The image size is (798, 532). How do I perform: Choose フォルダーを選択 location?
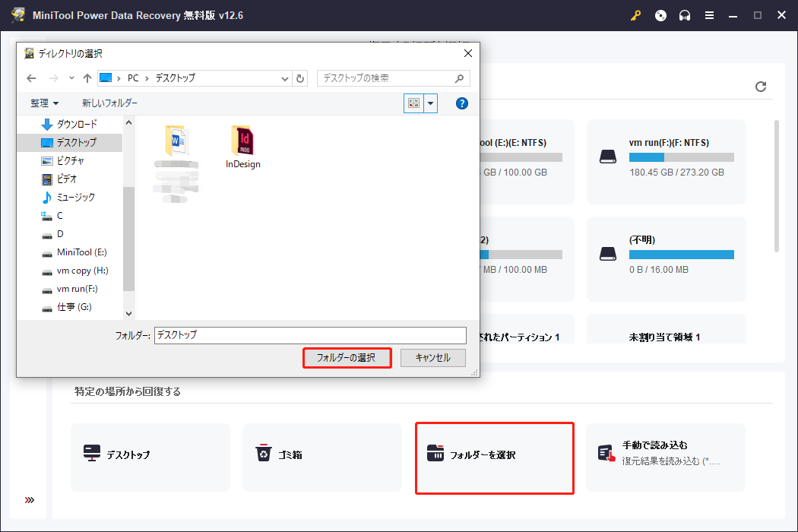(495, 458)
